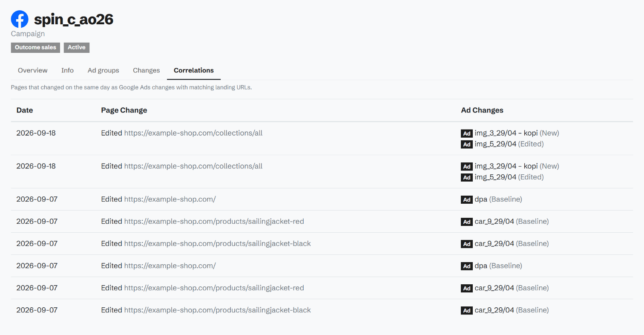Click the description text about Google Ads changes
The image size is (644, 335).
point(132,88)
